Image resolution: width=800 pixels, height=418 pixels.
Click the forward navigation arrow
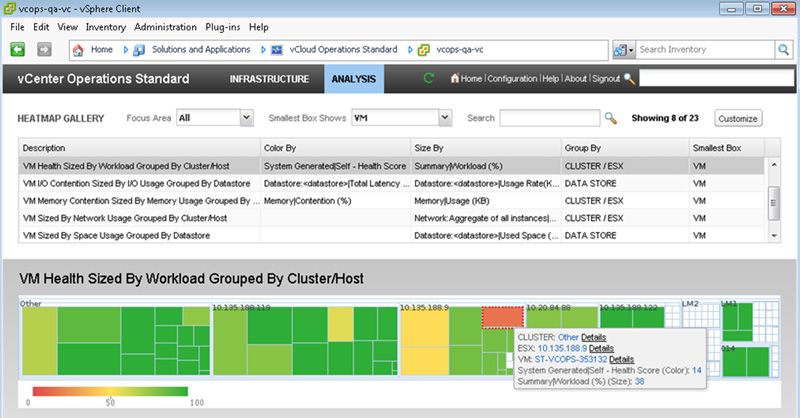(x=44, y=49)
